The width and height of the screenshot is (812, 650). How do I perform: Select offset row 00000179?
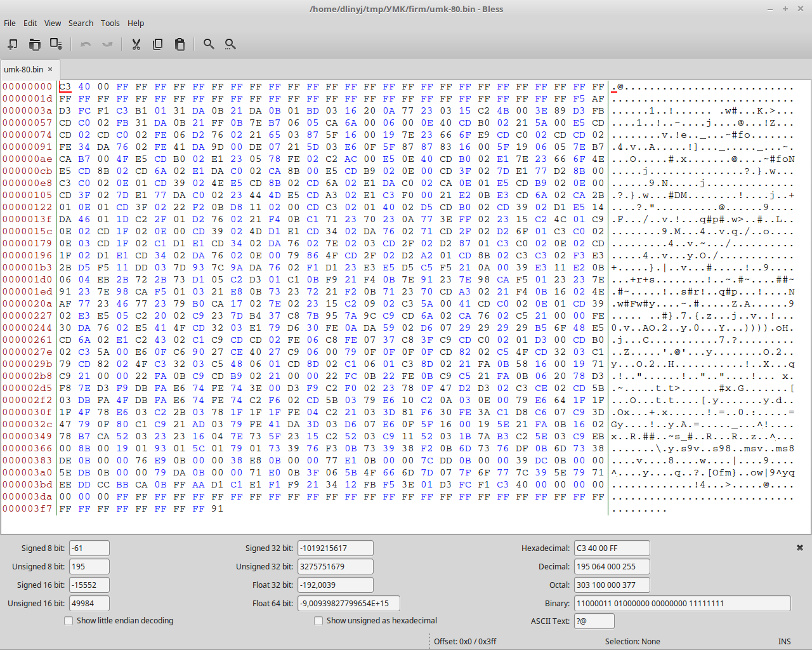click(x=28, y=244)
